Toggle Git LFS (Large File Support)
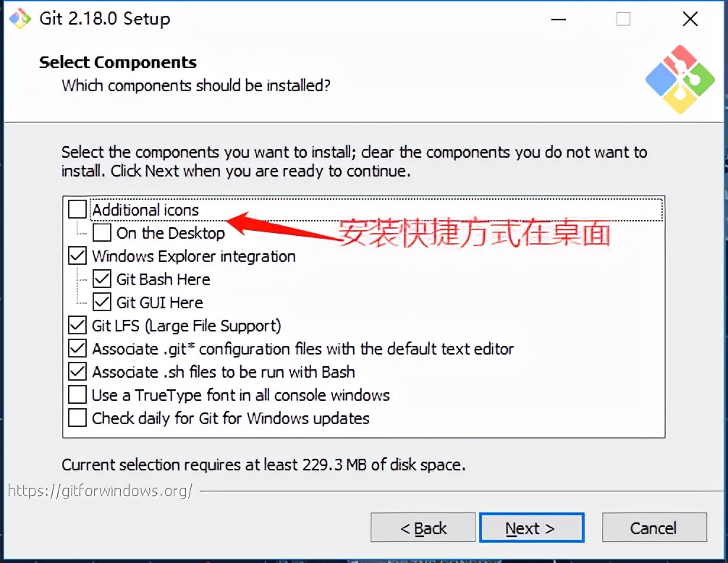Viewport: 728px width, 563px height. 77,326
